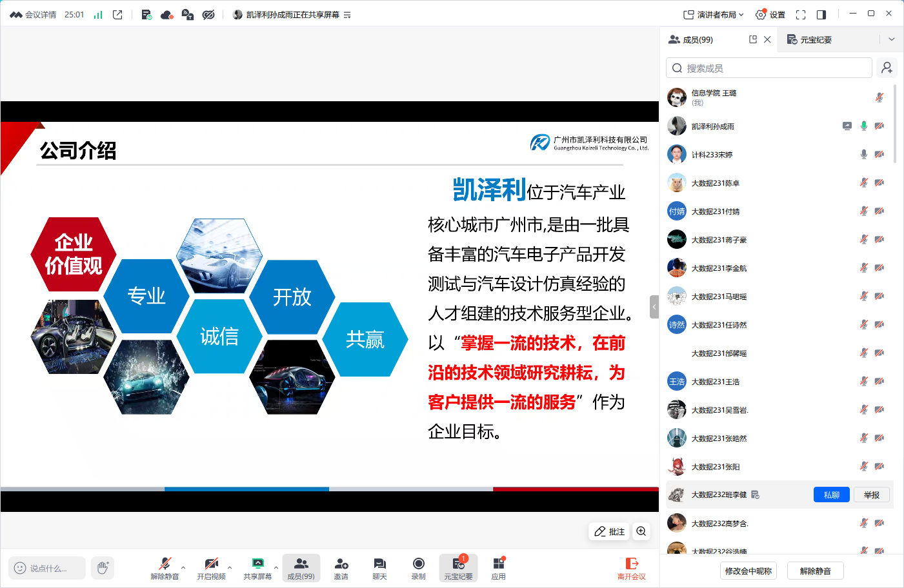This screenshot has height=588, width=904.
Task: Close the members panel tab
Action: [767, 39]
